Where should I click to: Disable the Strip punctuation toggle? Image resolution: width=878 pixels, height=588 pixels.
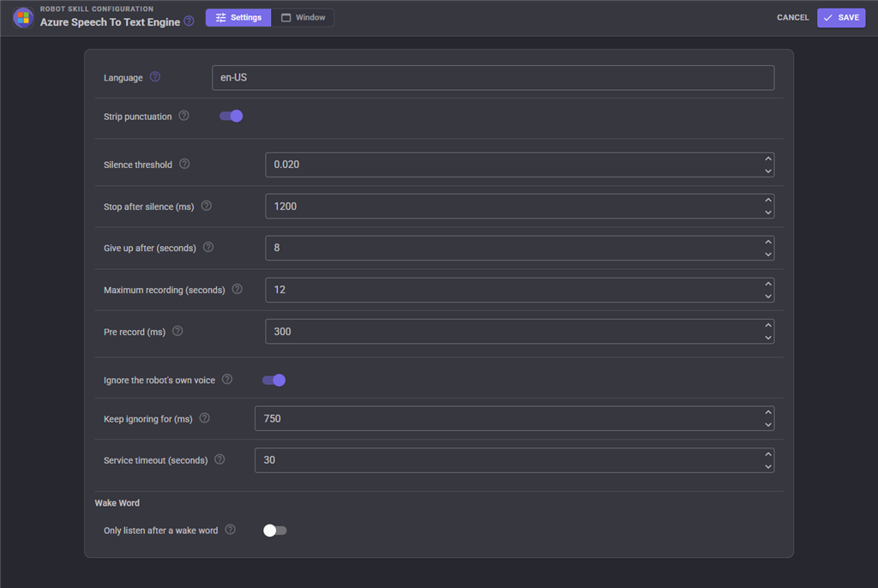[232, 116]
